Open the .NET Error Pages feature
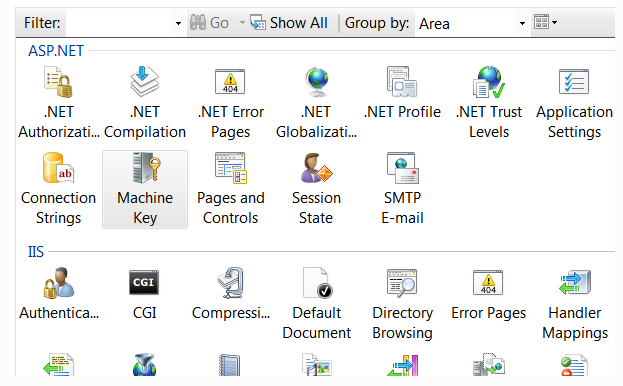 (x=230, y=103)
